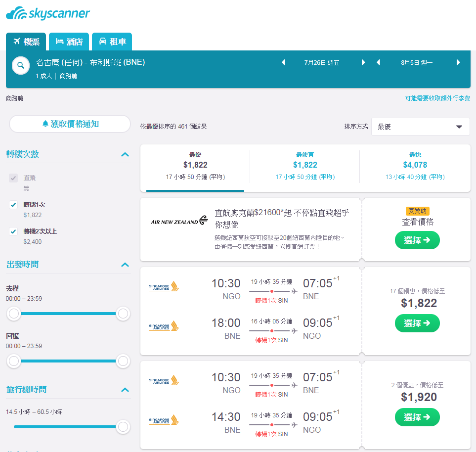Select the 最快 $4,078 tab
Screen dimensions: 476x452
click(x=415, y=166)
